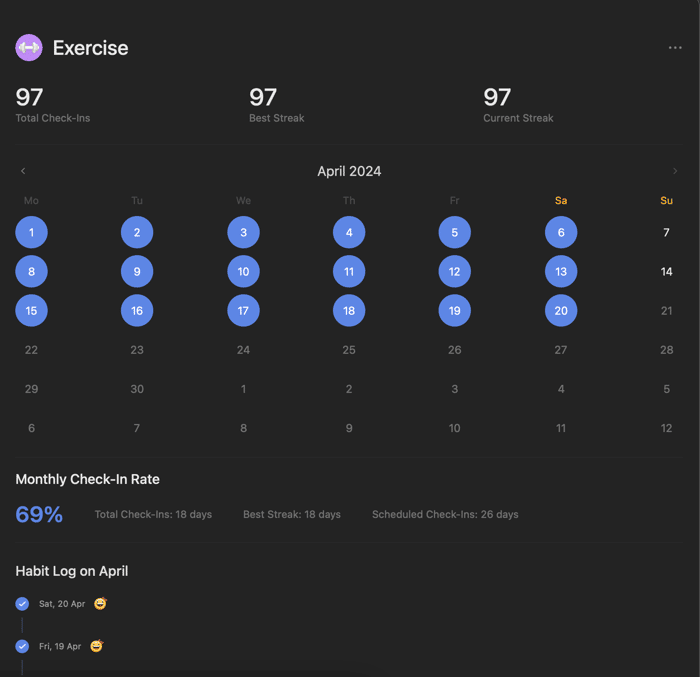
Task: Click the 69% monthly check-in rate
Action: point(39,514)
